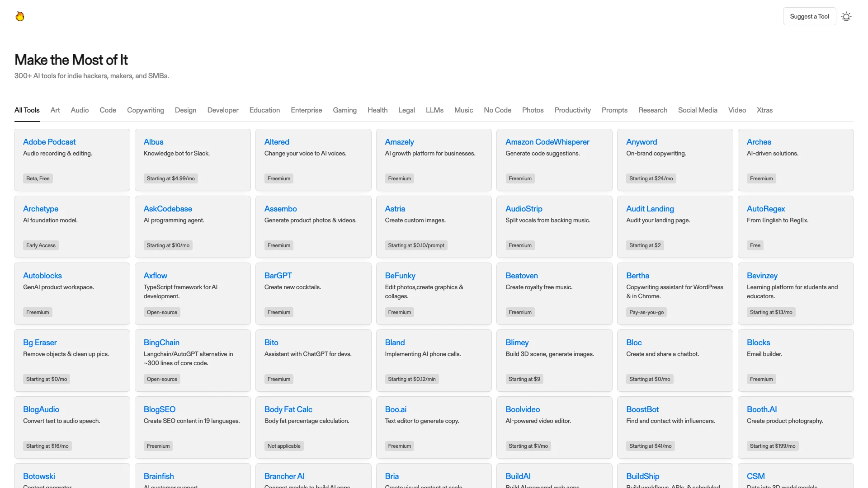The image size is (868, 488).
Task: Open the Blimey link
Action: tap(517, 343)
